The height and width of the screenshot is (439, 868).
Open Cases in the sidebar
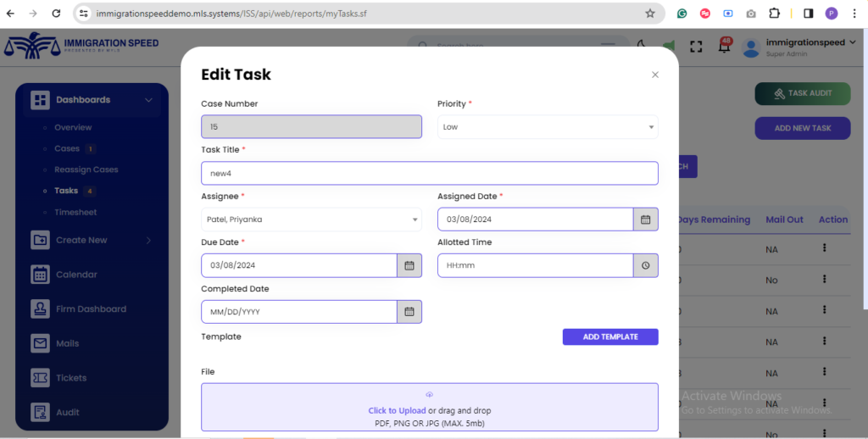[67, 148]
